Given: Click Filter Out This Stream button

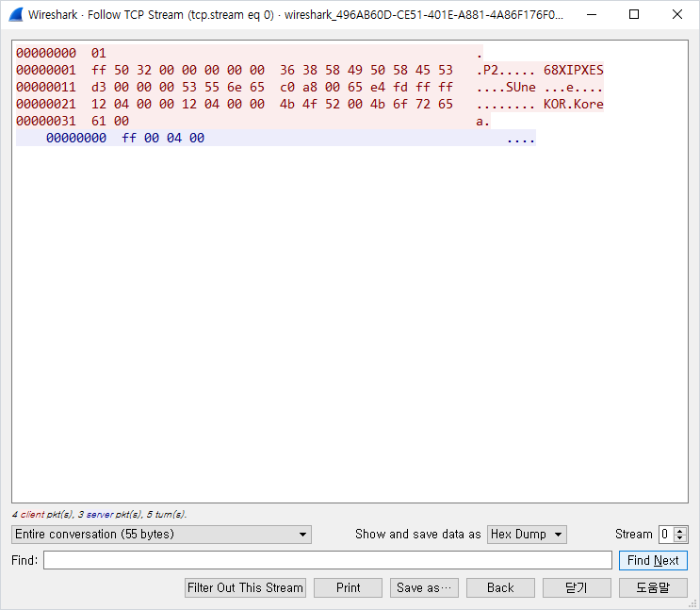Looking at the screenshot, I should (245, 587).
